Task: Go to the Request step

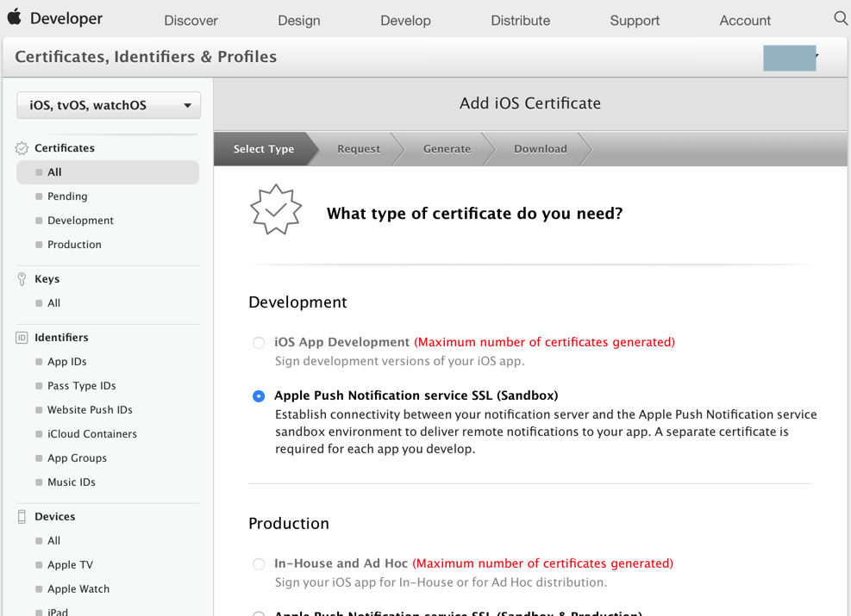Action: tap(358, 149)
